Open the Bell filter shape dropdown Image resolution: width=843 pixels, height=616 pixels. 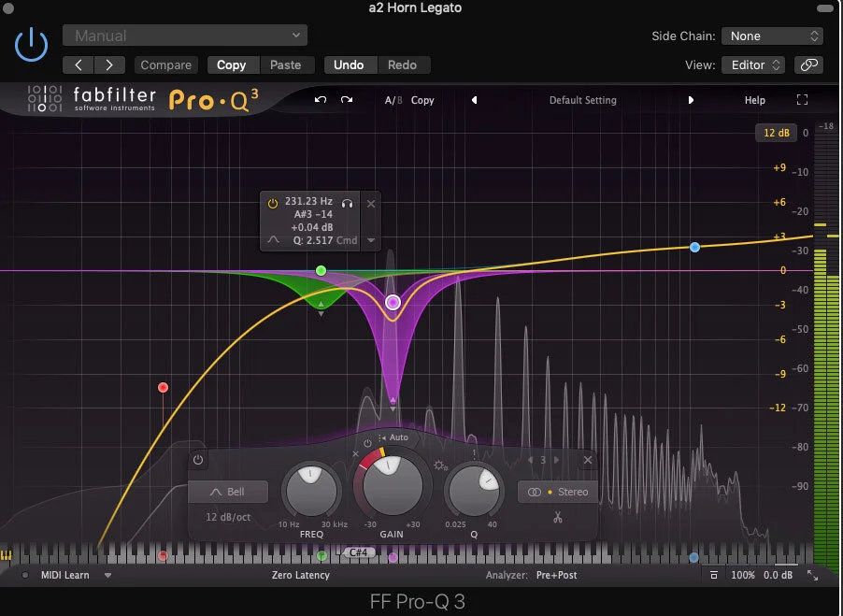click(228, 492)
